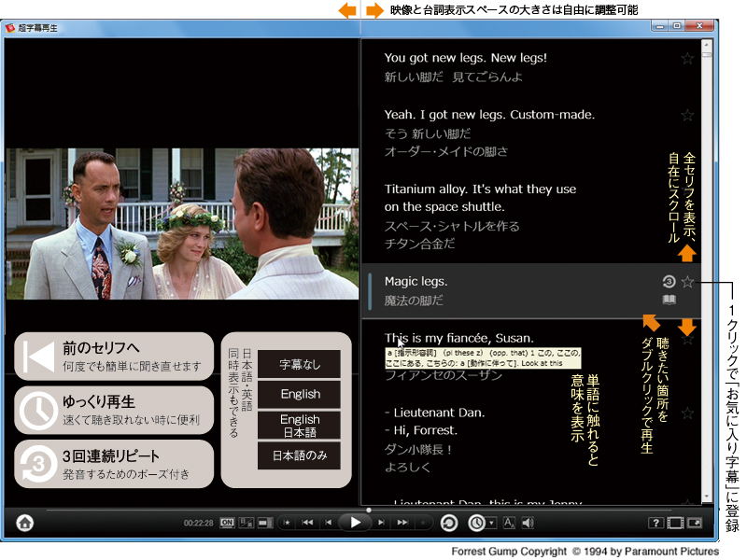Open the playback speed dropdown arrow
The width and height of the screenshot is (747, 560).
492,523
